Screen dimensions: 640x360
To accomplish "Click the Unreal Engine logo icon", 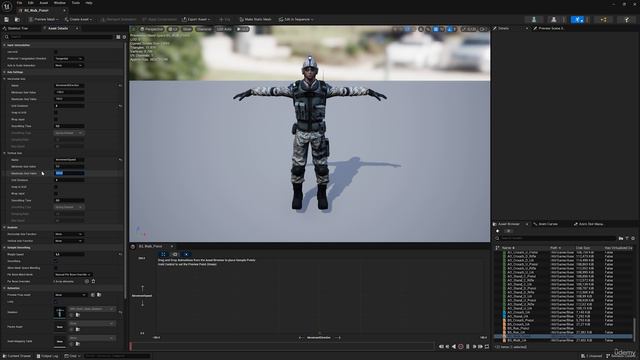I will click(x=7, y=7).
